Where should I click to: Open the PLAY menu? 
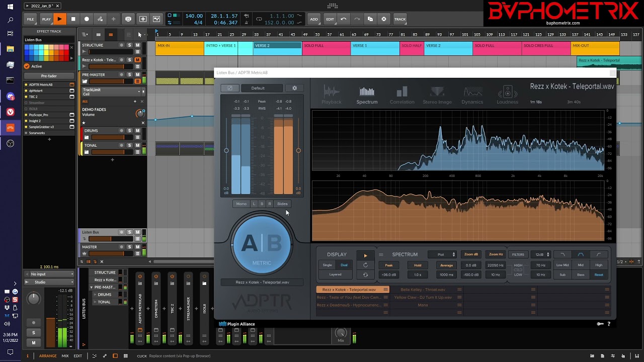[x=46, y=19]
